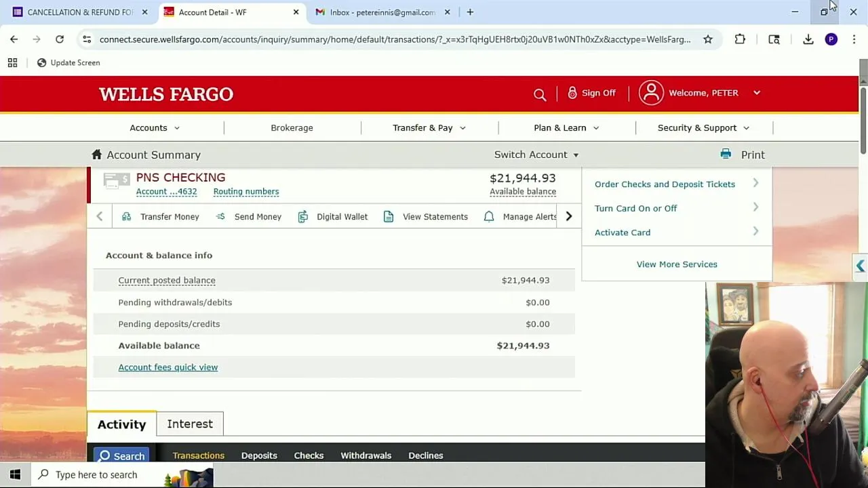Open the apps grid in bookmarks bar
This screenshot has width=868, height=488.
click(x=12, y=62)
